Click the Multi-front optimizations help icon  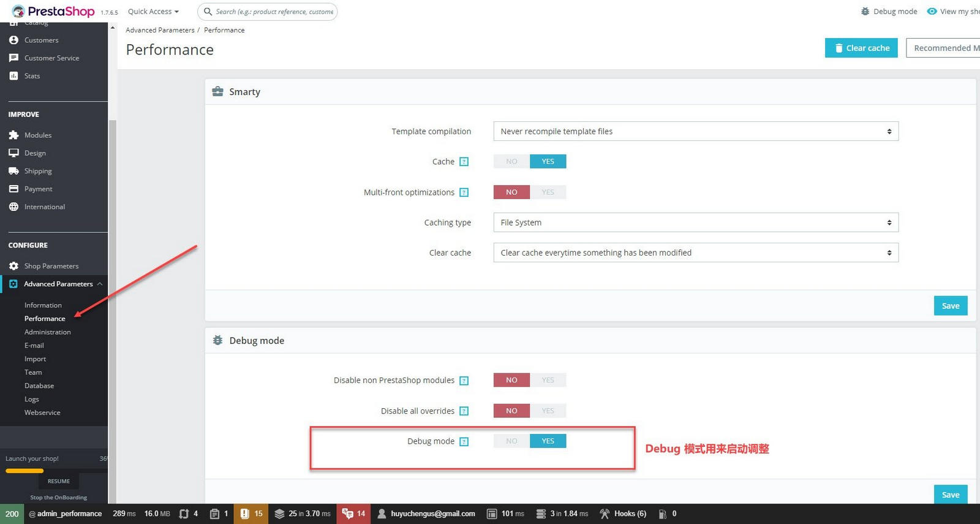(464, 192)
